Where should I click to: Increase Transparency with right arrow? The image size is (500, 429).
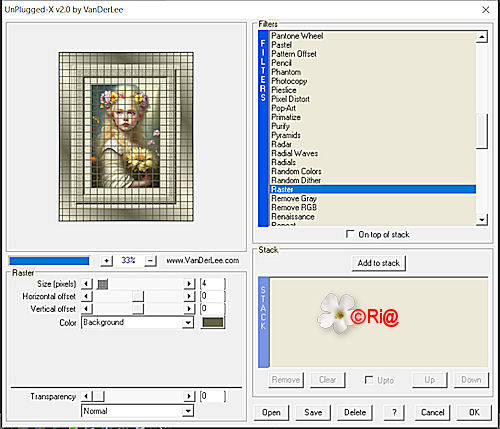(189, 396)
